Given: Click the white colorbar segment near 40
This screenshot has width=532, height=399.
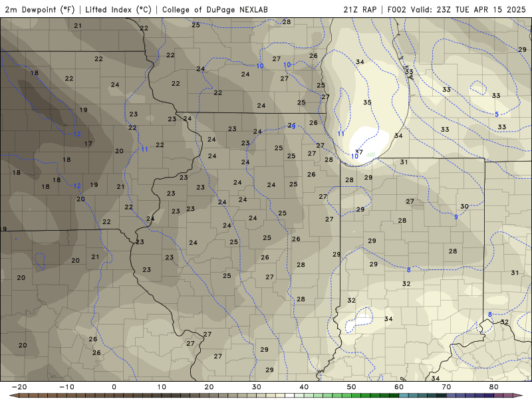Looking at the screenshot, I should tap(290, 396).
